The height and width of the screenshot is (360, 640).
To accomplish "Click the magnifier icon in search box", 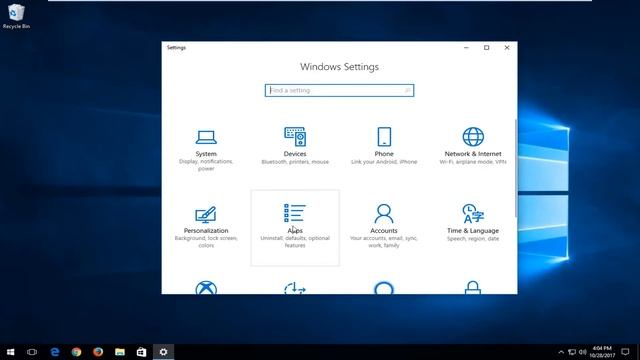I will tap(407, 90).
